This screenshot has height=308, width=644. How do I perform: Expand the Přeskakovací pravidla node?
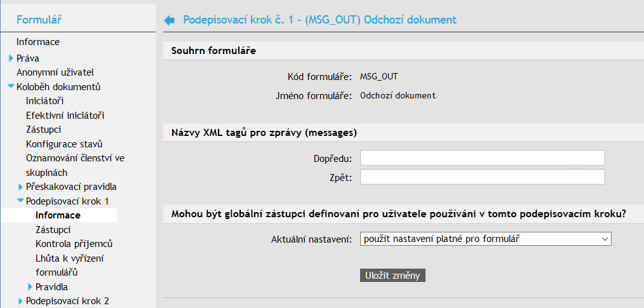click(21, 187)
